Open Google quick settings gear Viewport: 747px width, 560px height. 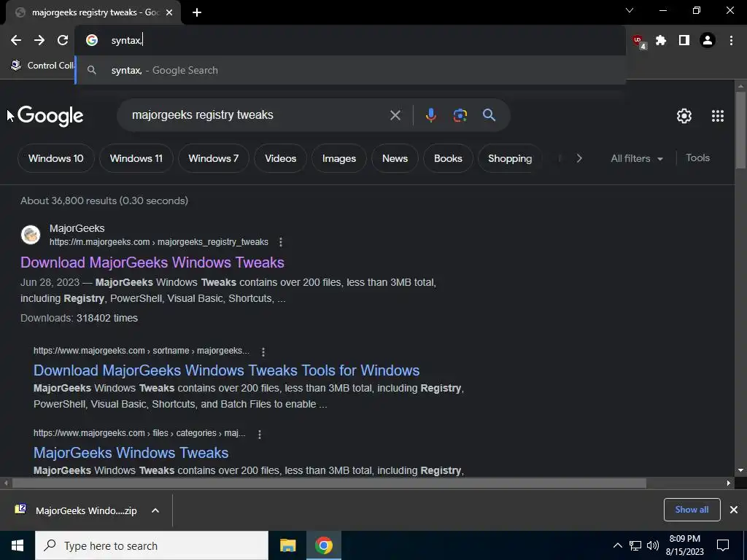[x=684, y=116]
